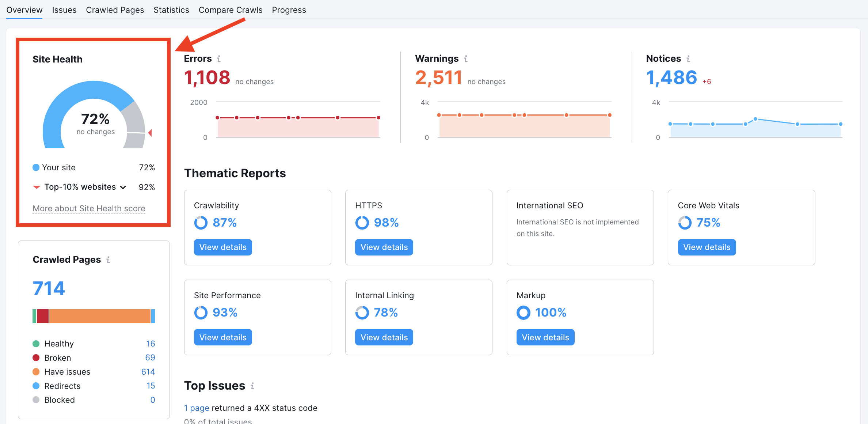Screen dimensions: 868x424
Task: Switch to the Issues tab
Action: click(64, 10)
